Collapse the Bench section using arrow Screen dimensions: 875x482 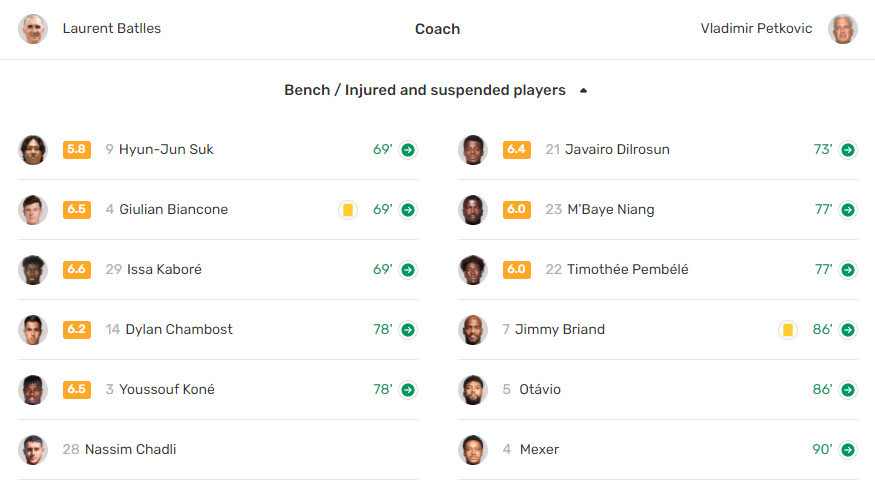point(583,90)
